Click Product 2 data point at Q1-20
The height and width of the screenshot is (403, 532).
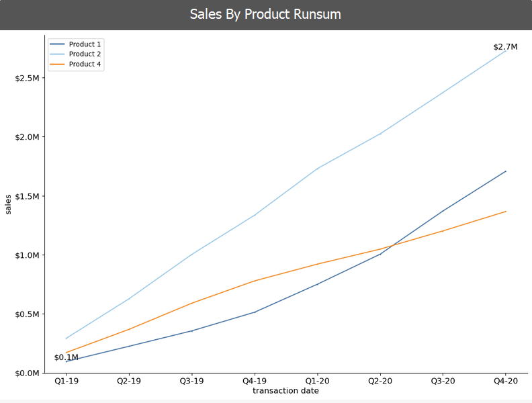pyautogui.click(x=317, y=169)
